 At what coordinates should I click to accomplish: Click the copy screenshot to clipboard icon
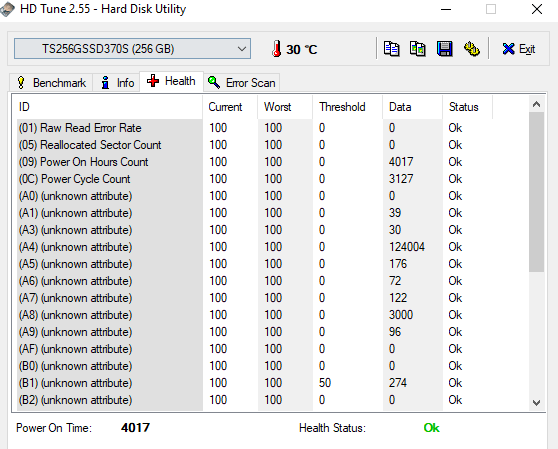tap(418, 49)
